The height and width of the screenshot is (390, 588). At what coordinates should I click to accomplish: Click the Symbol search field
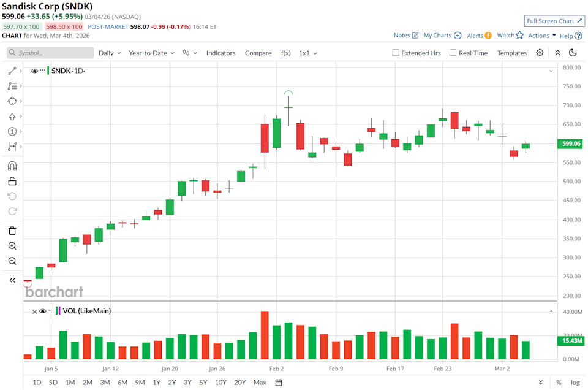coord(50,53)
